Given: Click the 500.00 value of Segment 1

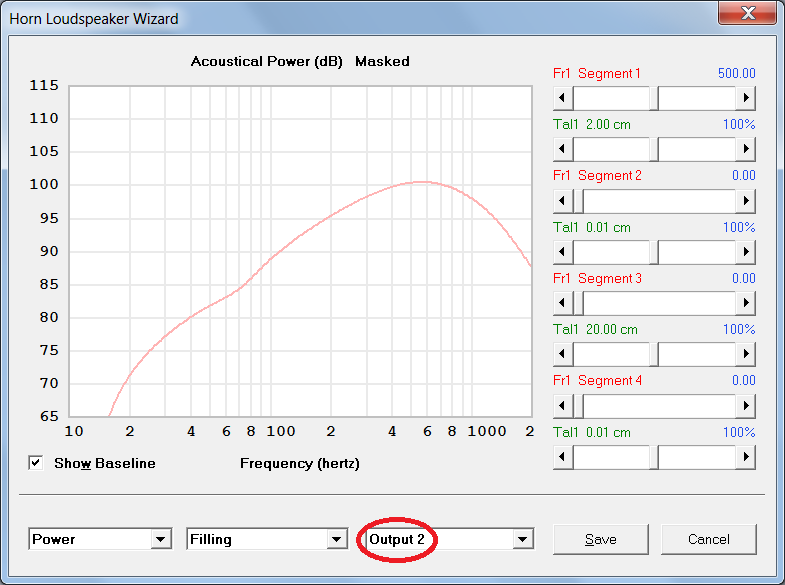Looking at the screenshot, I should point(736,74).
